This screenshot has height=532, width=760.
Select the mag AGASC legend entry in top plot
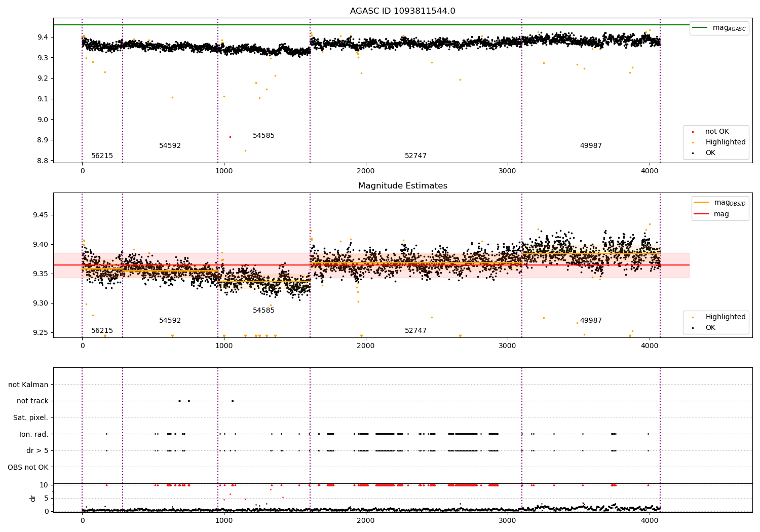click(719, 28)
